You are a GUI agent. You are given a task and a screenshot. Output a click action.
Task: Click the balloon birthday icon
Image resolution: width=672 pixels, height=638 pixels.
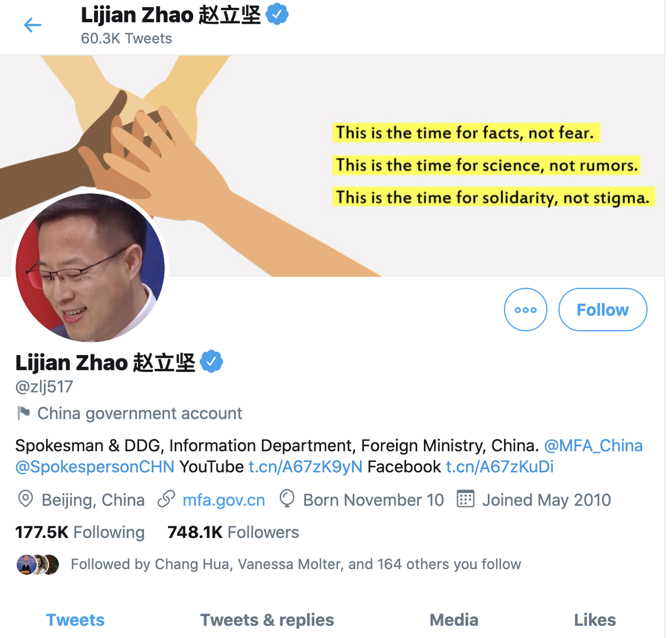coord(287,499)
